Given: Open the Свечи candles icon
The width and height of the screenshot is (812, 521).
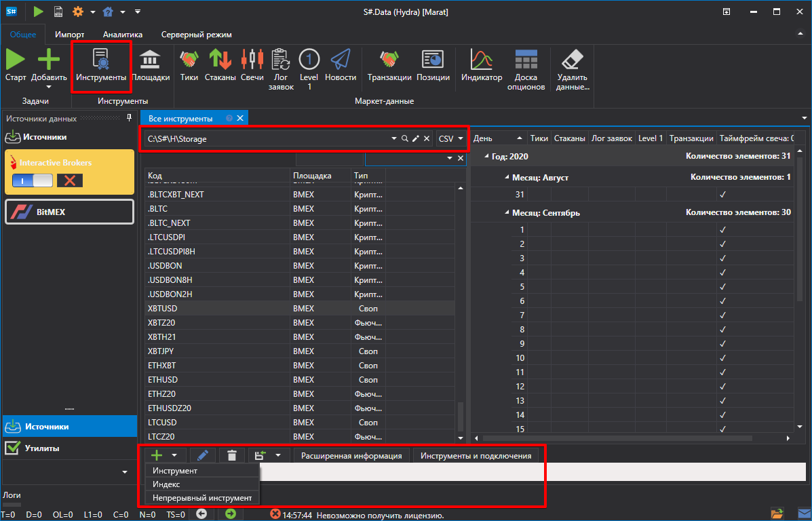Looking at the screenshot, I should (252, 65).
